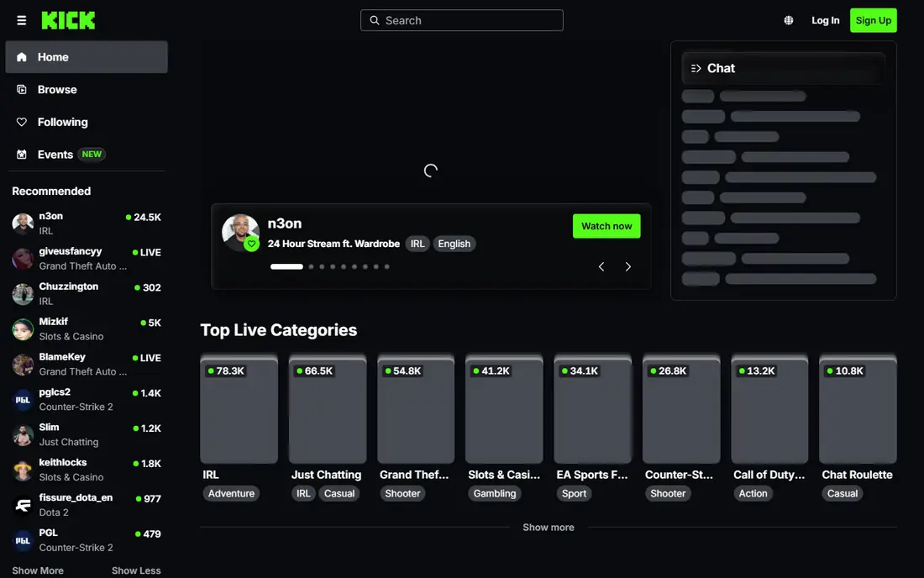Click giveusfancyy avatar in sidebar
Image resolution: width=924 pixels, height=578 pixels.
23,259
